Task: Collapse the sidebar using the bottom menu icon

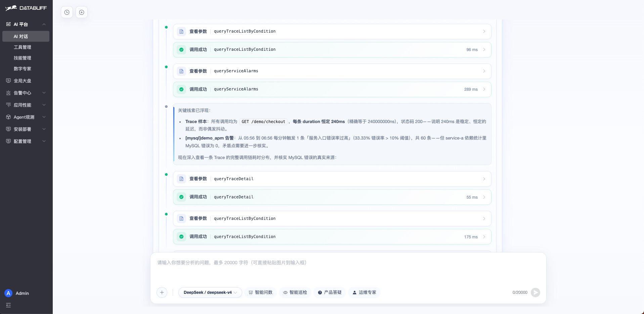Action: click(8, 305)
